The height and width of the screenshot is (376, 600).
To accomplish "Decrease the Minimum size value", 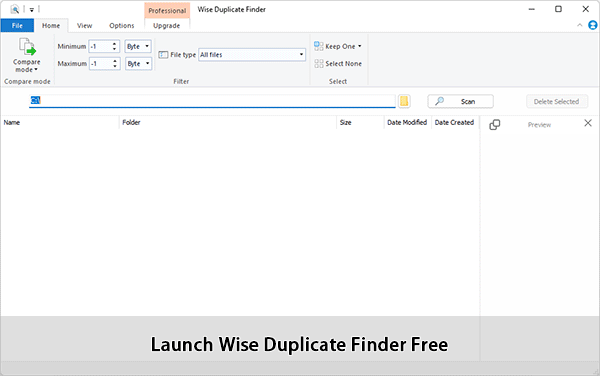I will [x=114, y=49].
